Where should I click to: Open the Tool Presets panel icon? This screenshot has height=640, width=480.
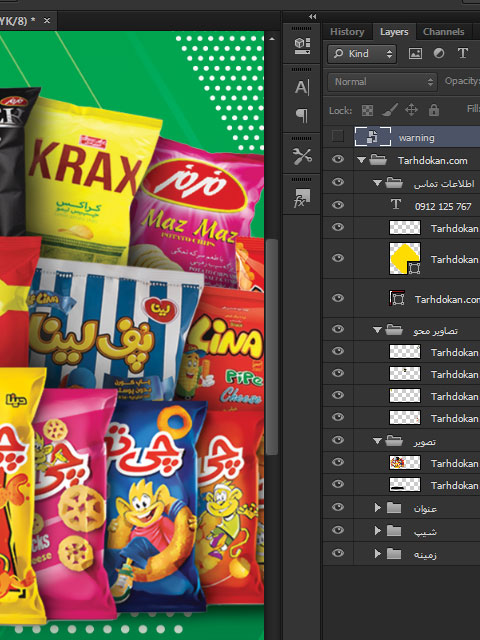point(302,156)
